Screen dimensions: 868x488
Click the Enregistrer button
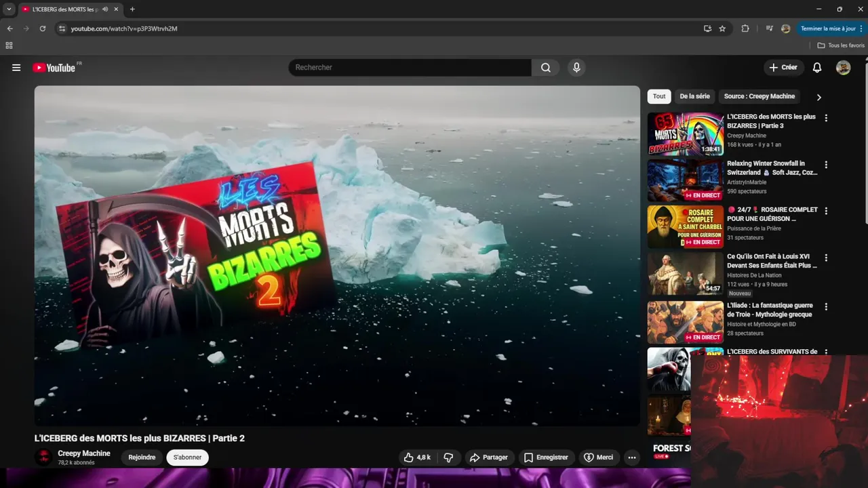(547, 457)
